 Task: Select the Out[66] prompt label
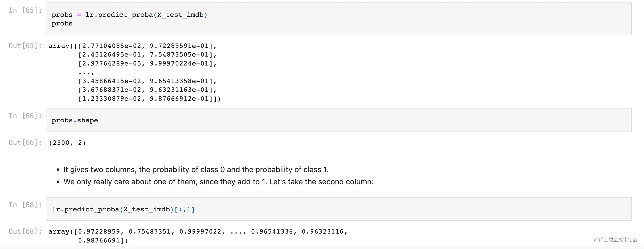[25, 143]
